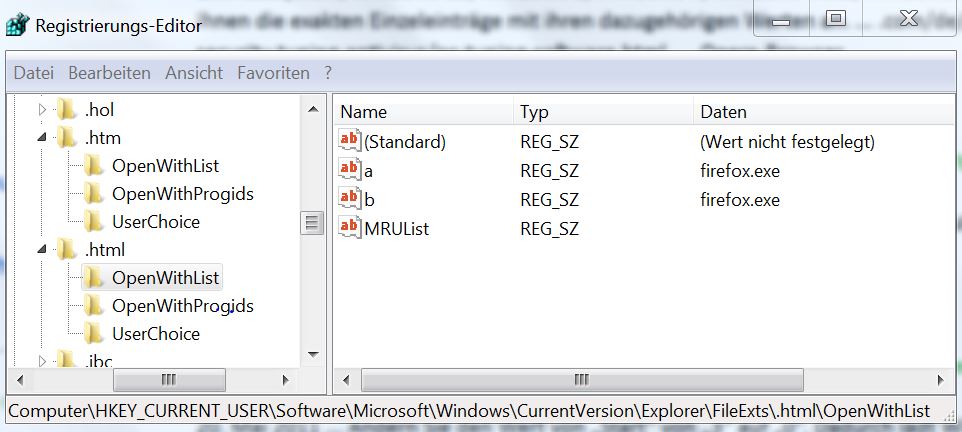Open the Favoriten menu
962x432 pixels.
click(273, 73)
